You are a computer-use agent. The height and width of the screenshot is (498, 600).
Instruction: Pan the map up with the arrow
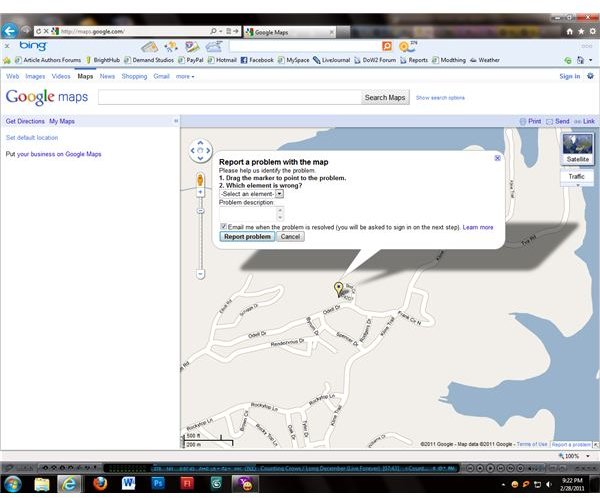click(200, 143)
